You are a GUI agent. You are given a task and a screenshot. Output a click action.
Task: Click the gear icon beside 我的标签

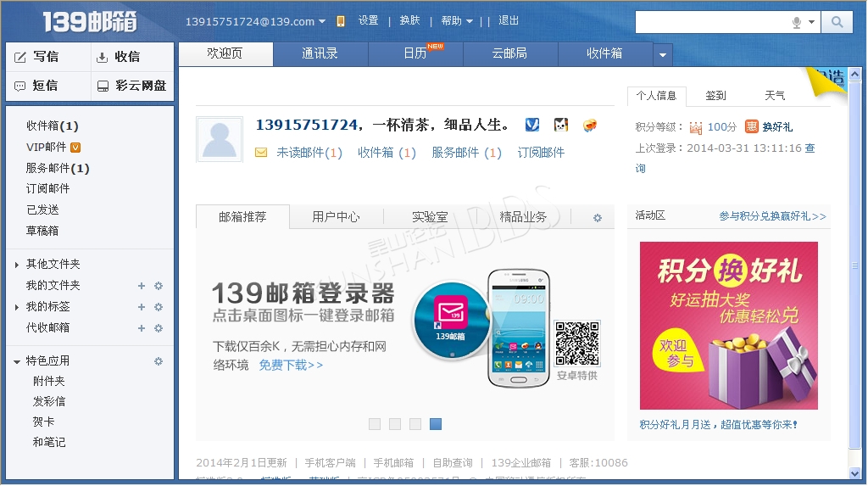point(158,307)
